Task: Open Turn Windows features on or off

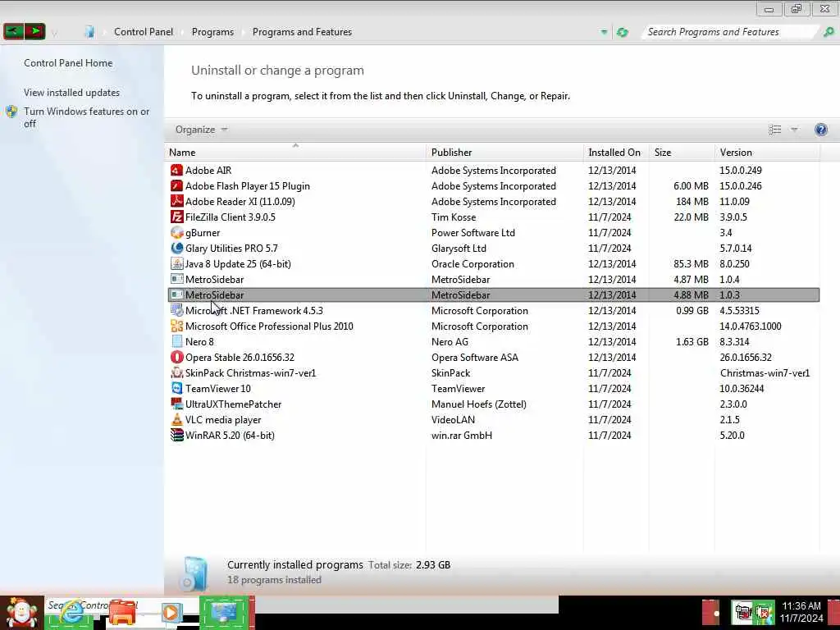Action: (x=87, y=117)
